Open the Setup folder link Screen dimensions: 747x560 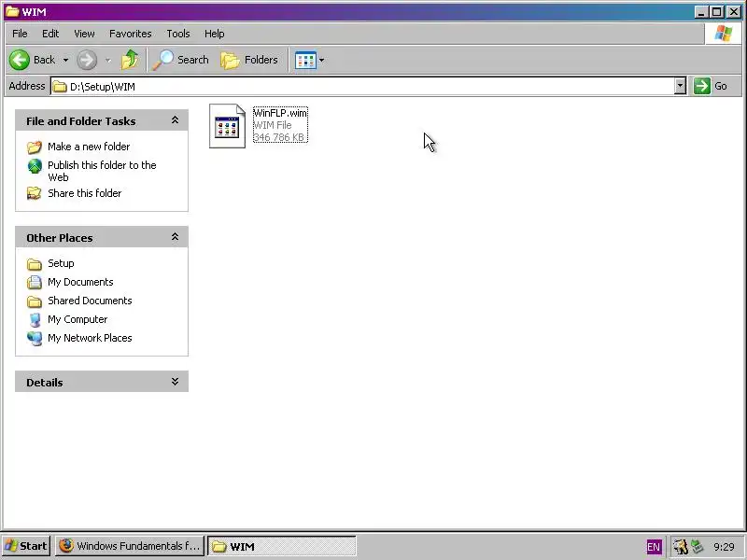61,263
